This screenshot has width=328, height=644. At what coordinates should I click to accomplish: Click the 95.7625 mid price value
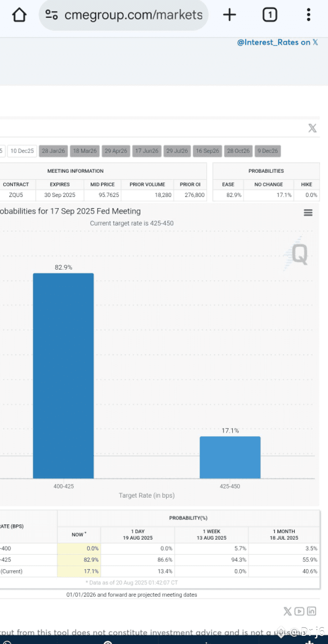click(108, 195)
